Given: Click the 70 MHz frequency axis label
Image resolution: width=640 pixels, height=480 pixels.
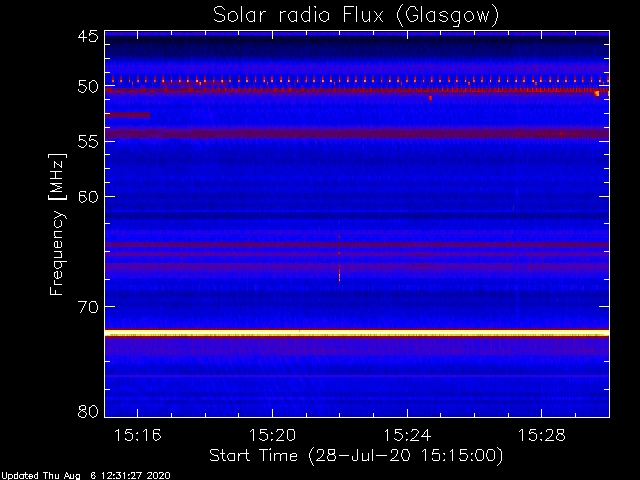Looking at the screenshot, I should coord(88,307).
